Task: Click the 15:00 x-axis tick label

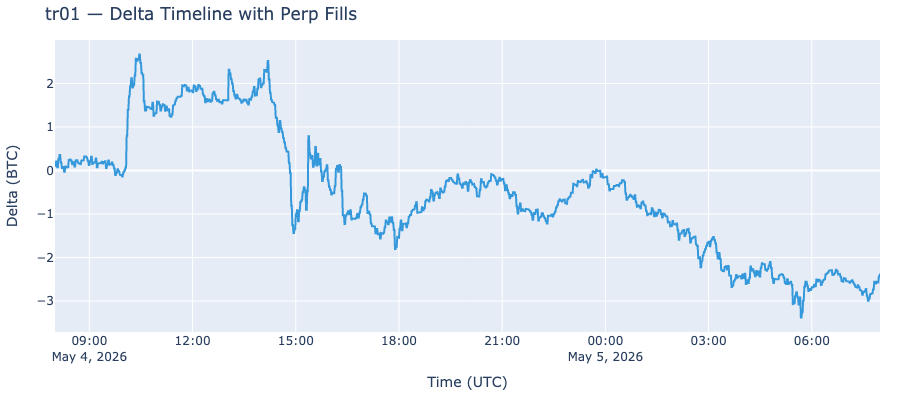Action: click(x=296, y=341)
